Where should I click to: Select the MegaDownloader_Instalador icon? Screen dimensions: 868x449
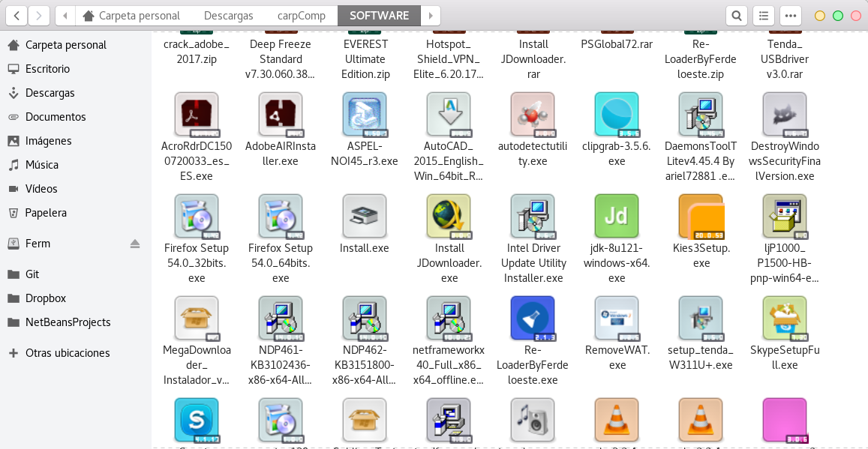[x=197, y=318]
